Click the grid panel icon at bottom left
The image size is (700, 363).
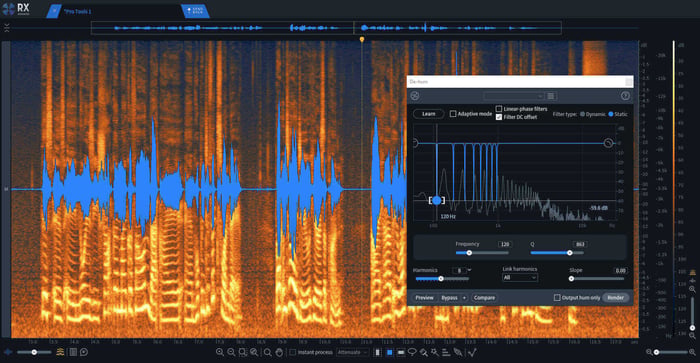tap(73, 352)
